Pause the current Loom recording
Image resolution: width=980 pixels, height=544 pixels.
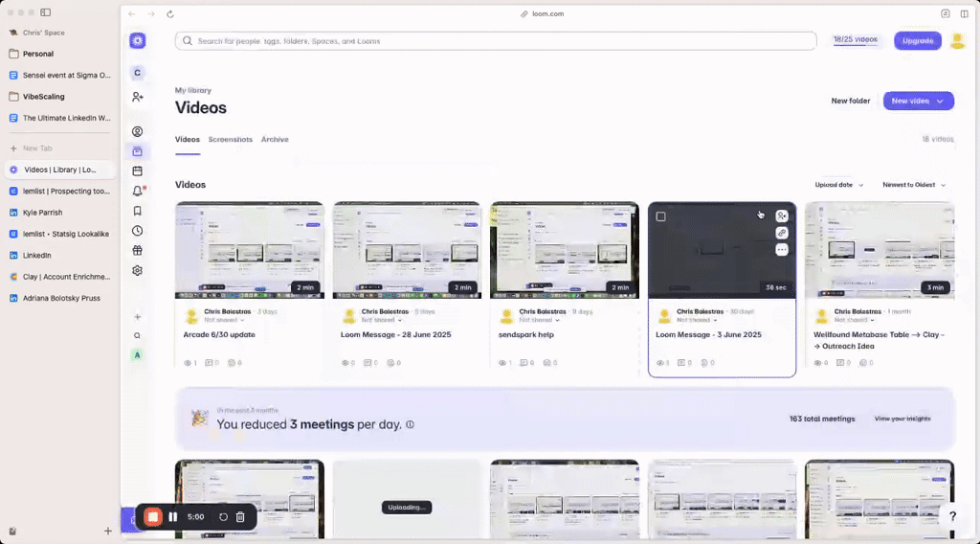(x=173, y=517)
